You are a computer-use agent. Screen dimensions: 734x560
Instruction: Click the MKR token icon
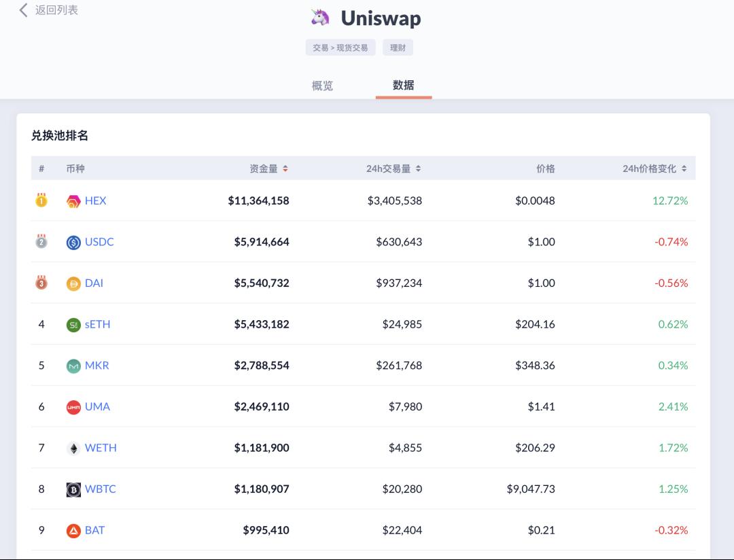coord(73,366)
